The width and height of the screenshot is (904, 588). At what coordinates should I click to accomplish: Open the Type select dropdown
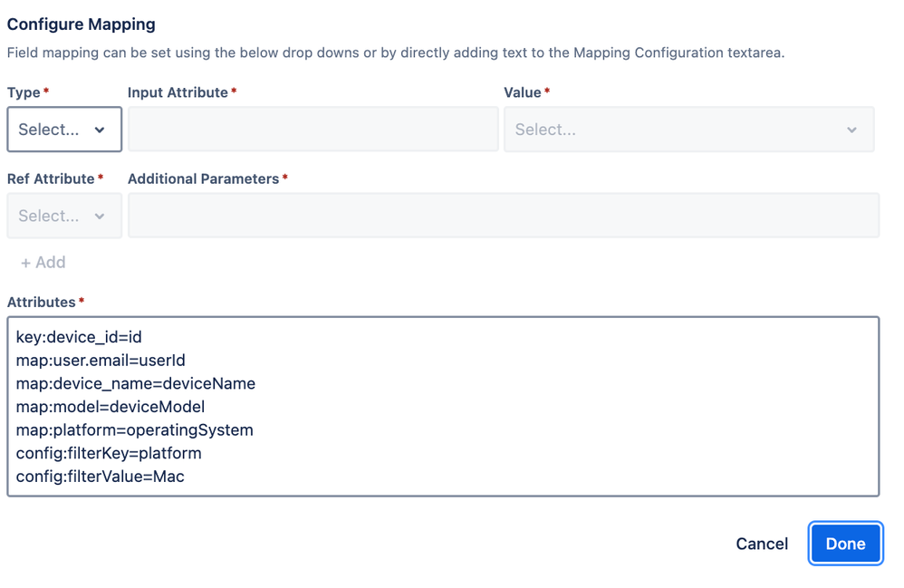(54, 130)
